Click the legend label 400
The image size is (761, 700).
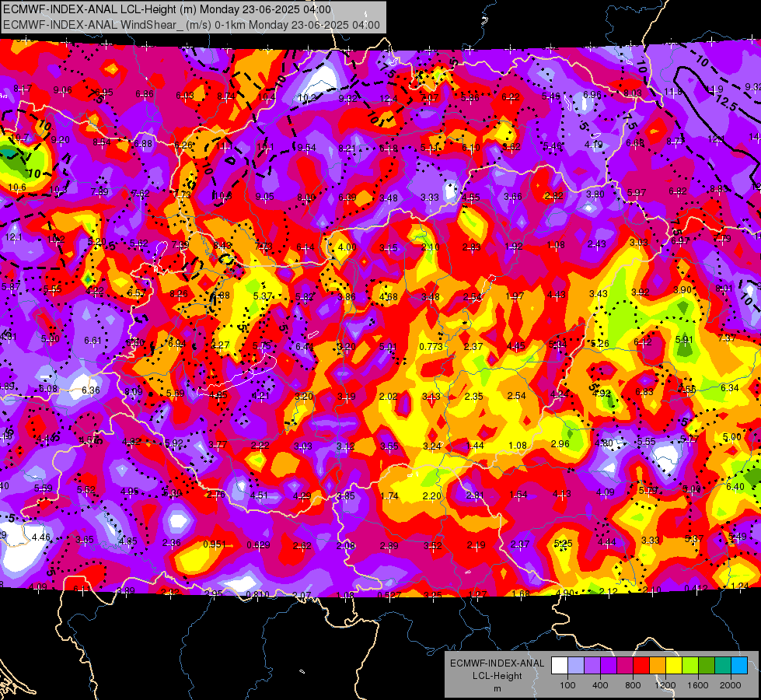point(600,685)
